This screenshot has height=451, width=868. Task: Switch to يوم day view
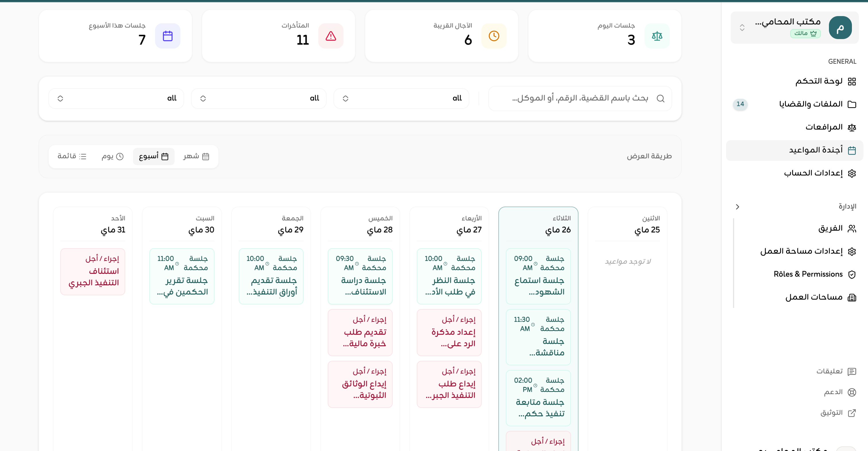(113, 156)
